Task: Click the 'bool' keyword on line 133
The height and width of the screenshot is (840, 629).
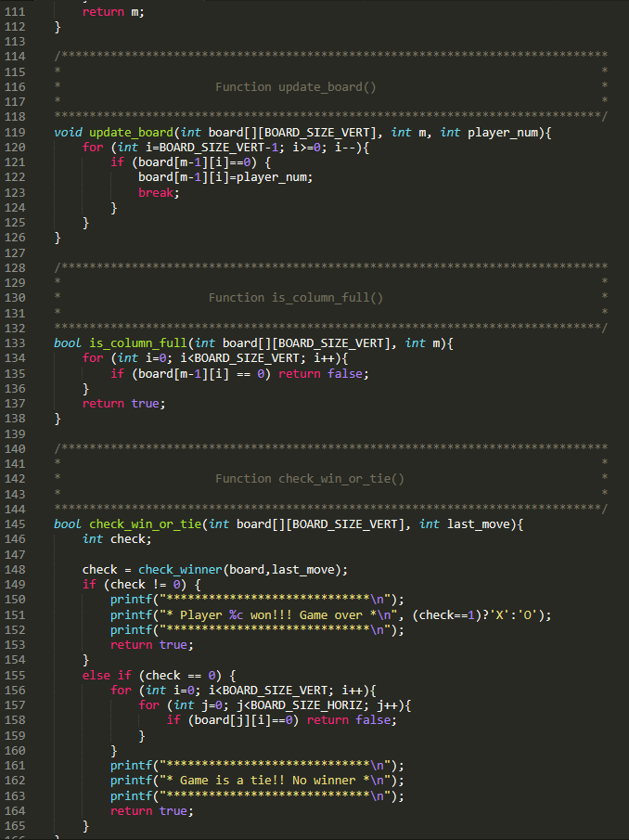Action: (68, 342)
